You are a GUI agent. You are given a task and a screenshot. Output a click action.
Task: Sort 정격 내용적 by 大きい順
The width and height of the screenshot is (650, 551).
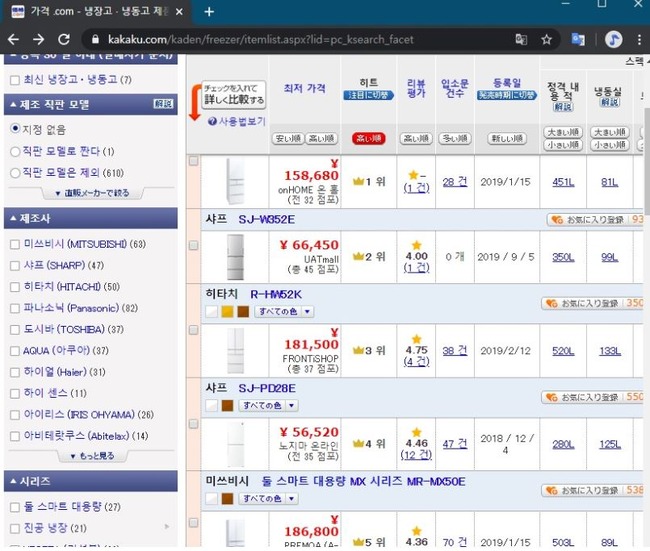coord(563,132)
